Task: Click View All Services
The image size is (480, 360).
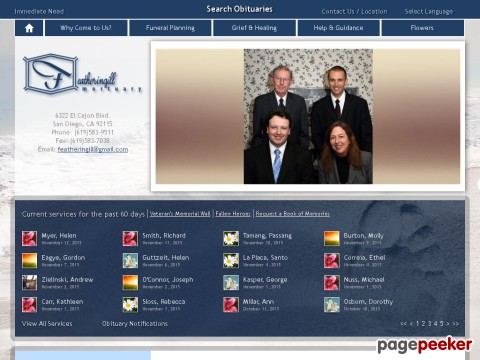Action: [x=47, y=324]
